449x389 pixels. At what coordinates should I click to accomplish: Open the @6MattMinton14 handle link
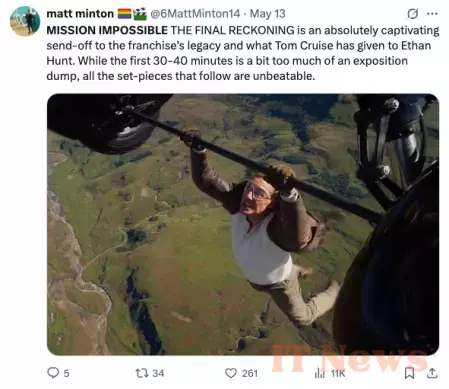click(x=195, y=14)
